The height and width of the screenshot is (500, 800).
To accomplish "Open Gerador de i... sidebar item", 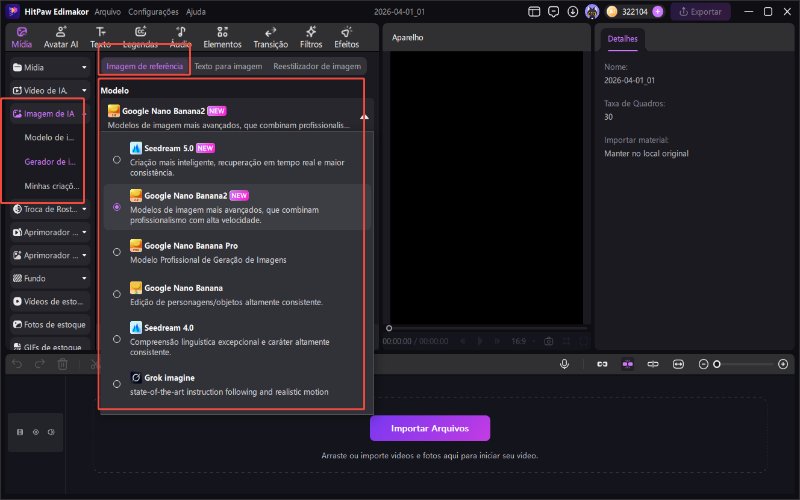I will 49,162.
